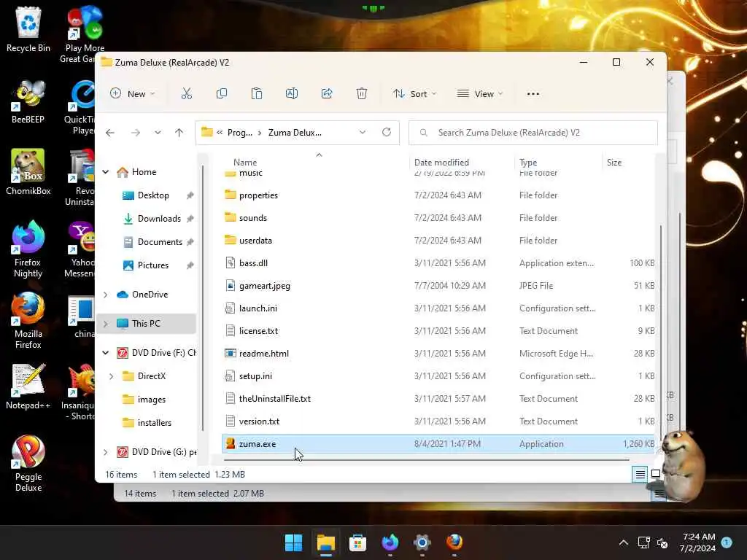This screenshot has width=747, height=560.
Task: Open Mozilla Firefox desktop shortcut
Action: (x=28, y=320)
